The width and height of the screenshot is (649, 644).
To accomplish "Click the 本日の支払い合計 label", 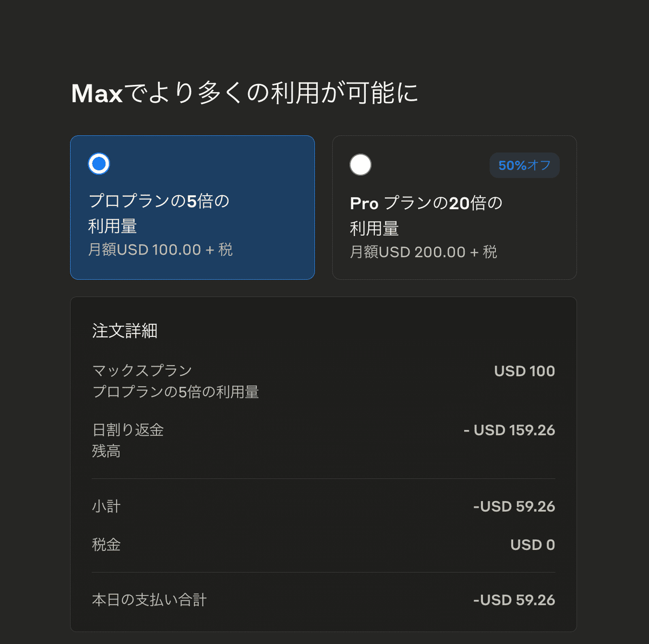I will pos(149,600).
